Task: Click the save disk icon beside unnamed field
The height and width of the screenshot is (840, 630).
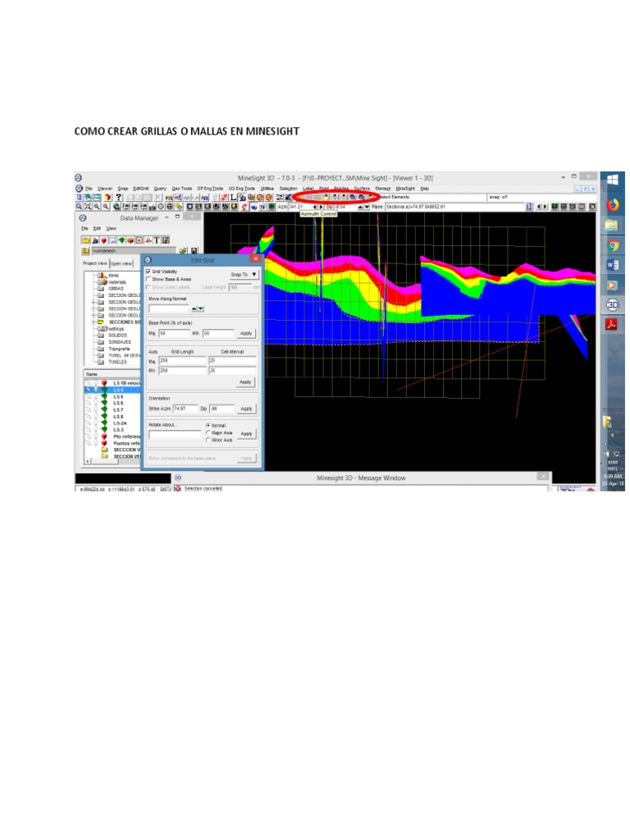Action: tap(194, 250)
